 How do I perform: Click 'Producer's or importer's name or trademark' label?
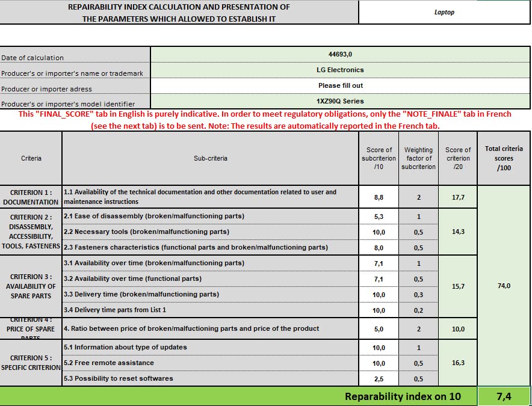coord(72,73)
